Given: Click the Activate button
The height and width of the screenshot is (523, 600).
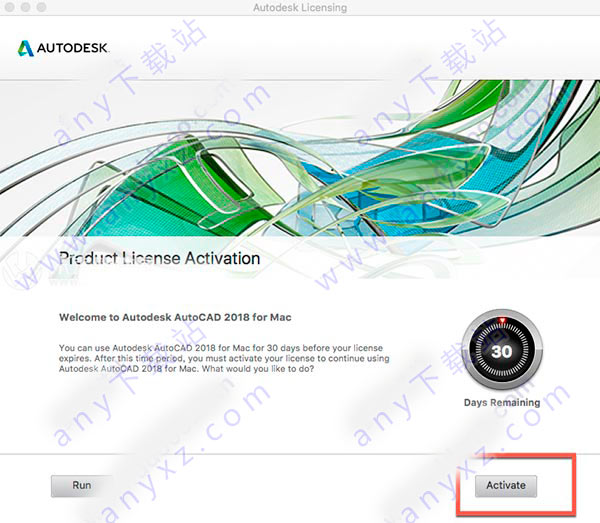Looking at the screenshot, I should pyautogui.click(x=505, y=486).
